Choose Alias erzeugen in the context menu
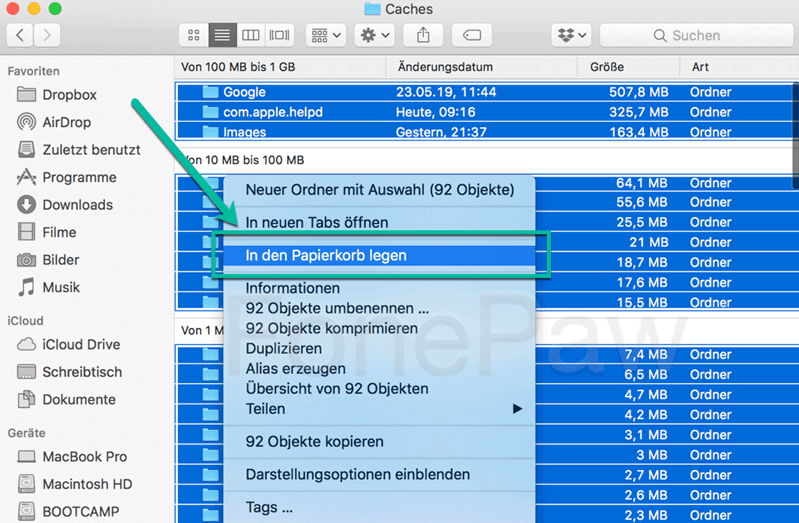 pyautogui.click(x=380, y=369)
